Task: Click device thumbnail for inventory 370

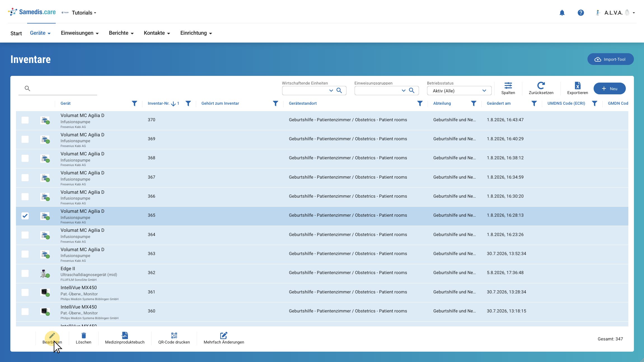Action: (x=45, y=120)
